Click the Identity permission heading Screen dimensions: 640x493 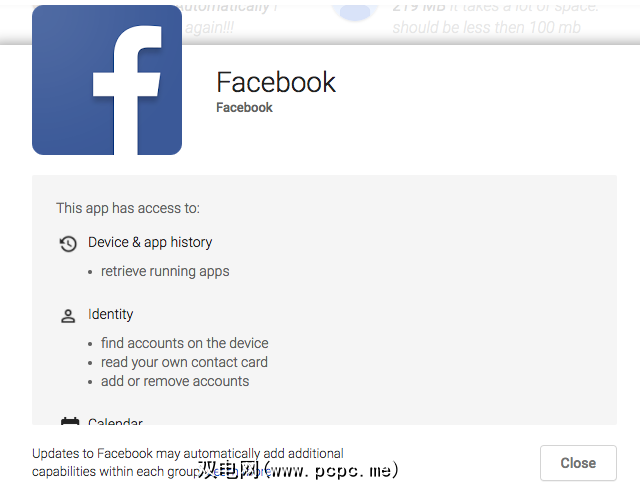[x=110, y=314]
